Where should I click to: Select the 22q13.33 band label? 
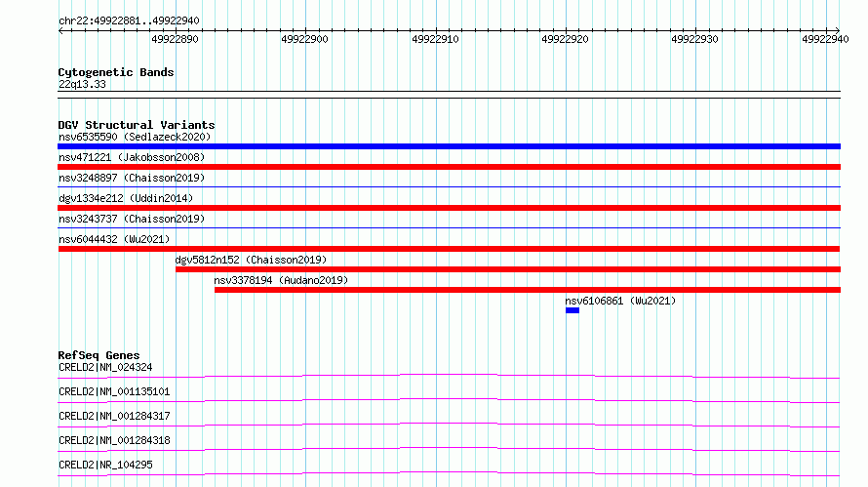tap(82, 84)
